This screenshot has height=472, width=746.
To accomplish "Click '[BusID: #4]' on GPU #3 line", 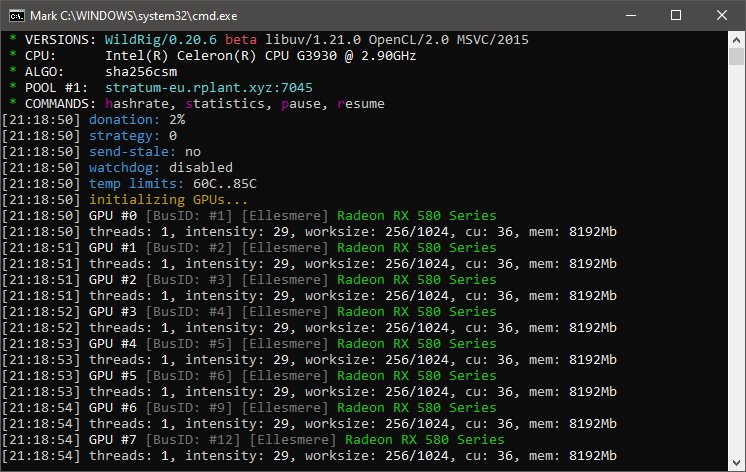I will pos(189,312).
